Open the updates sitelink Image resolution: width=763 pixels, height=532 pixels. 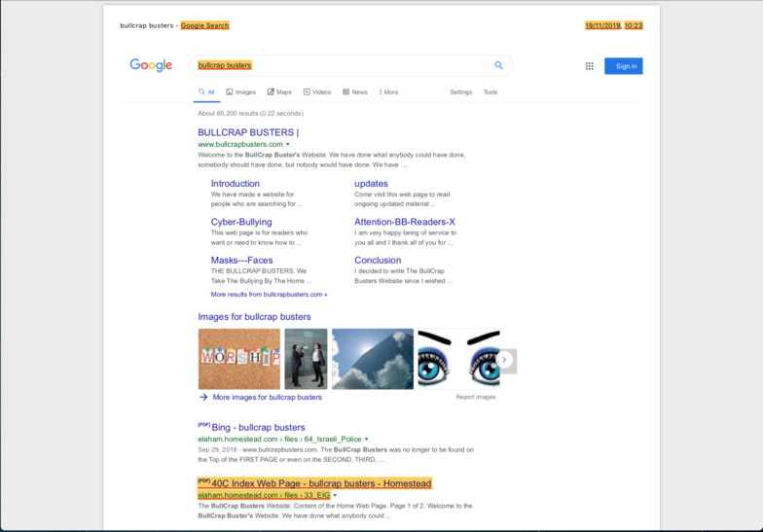[x=371, y=183]
